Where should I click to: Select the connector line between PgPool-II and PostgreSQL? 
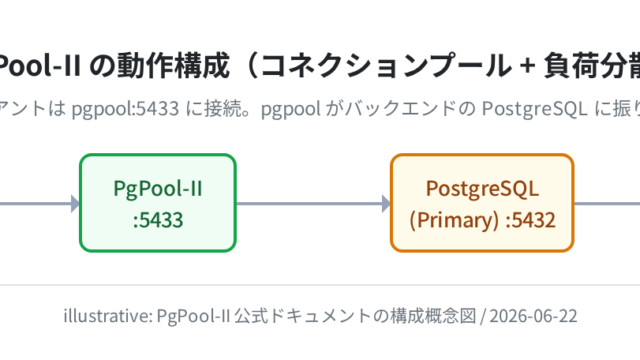(x=309, y=203)
